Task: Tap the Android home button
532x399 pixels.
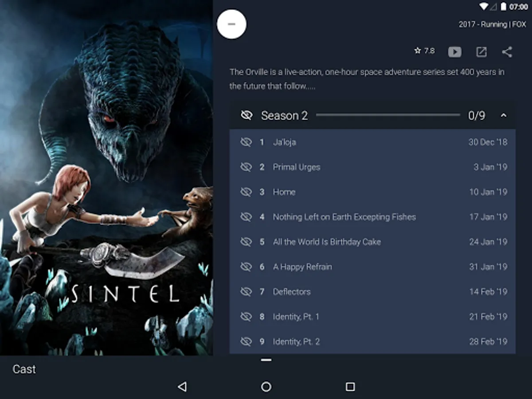Action: (266, 387)
